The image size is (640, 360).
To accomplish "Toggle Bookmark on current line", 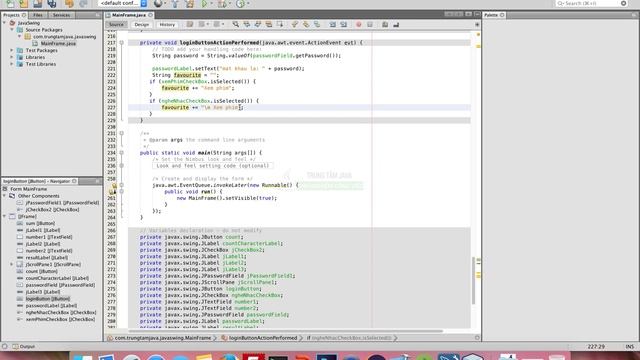I will pos(317,24).
